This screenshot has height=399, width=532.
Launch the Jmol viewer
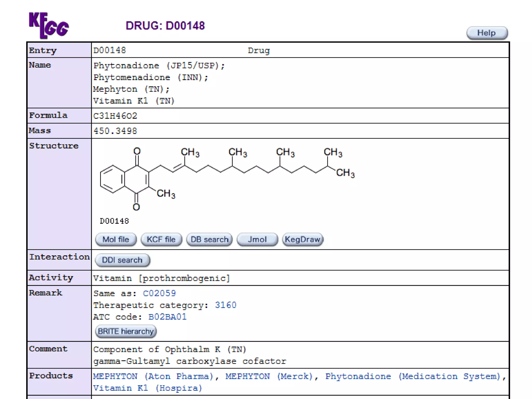[x=257, y=239]
